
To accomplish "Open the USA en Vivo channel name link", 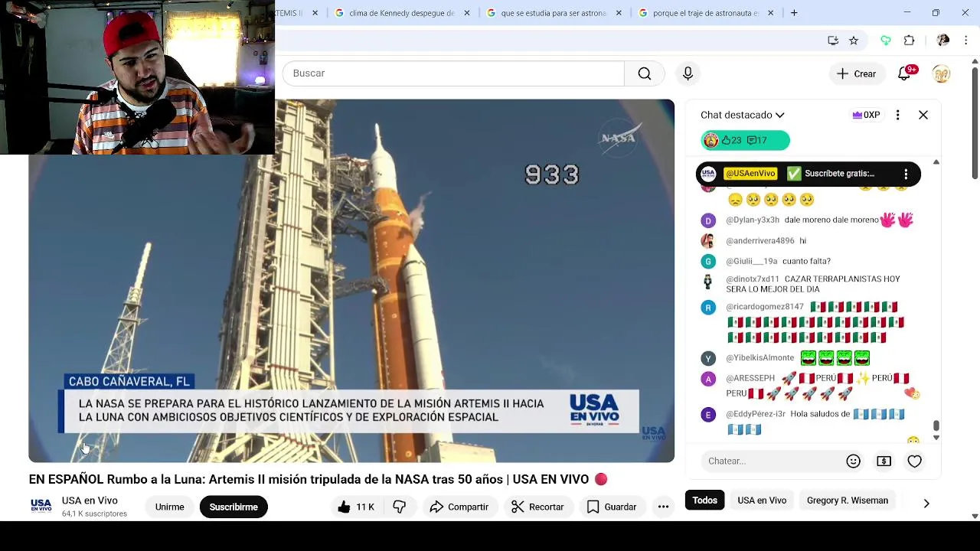I will [90, 500].
